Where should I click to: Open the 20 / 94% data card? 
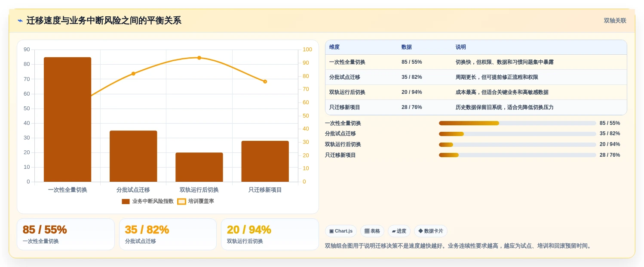(x=270, y=234)
